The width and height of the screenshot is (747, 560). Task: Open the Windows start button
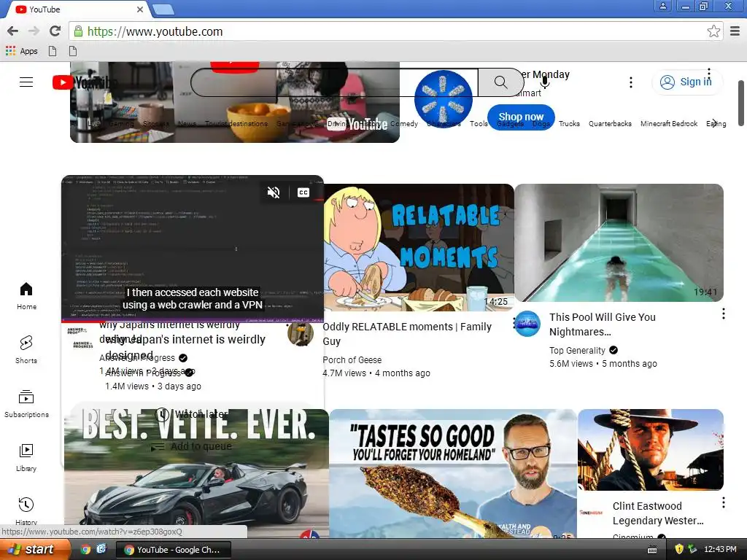pyautogui.click(x=34, y=550)
